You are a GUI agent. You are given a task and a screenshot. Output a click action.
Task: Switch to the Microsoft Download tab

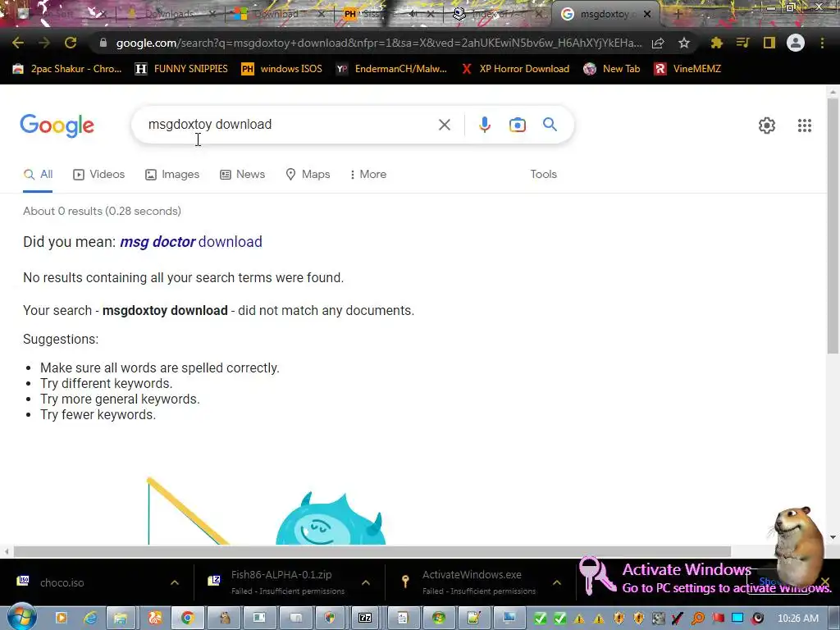point(276,14)
